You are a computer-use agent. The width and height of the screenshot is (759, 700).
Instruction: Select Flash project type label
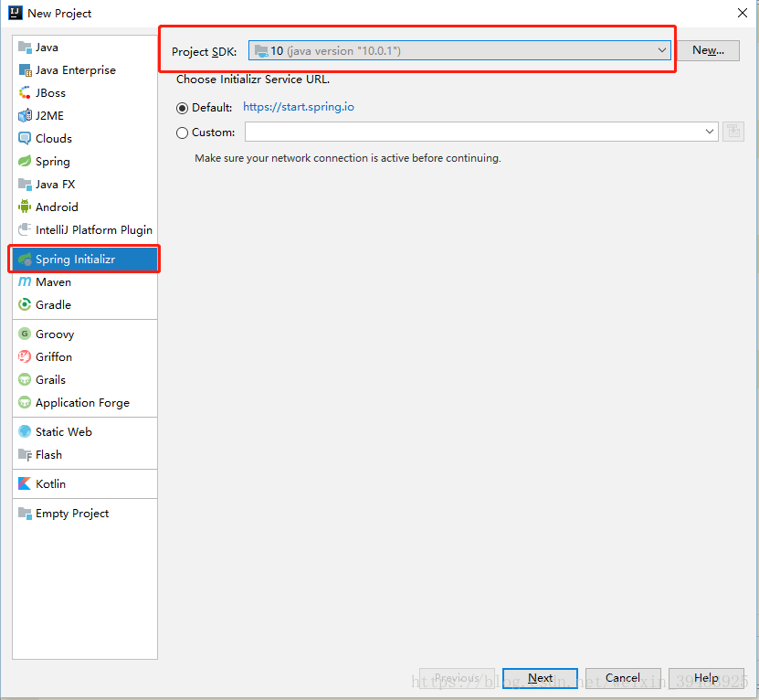tap(48, 455)
